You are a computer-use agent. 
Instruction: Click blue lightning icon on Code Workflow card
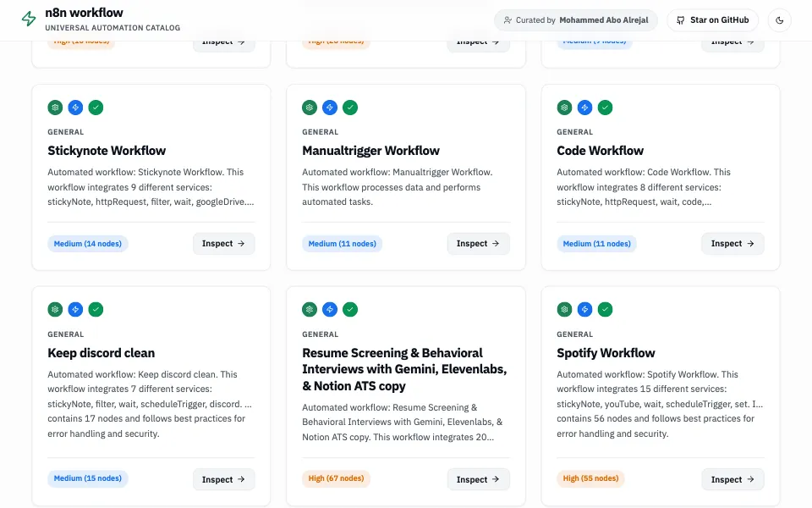[x=584, y=108]
